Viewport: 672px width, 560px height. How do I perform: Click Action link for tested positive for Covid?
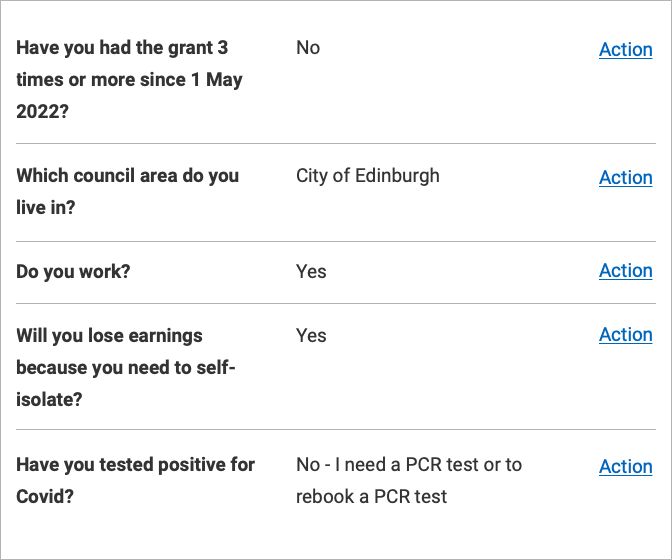coord(626,467)
